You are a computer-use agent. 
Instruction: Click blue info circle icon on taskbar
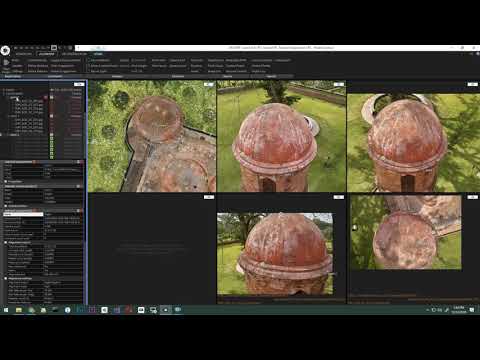tap(68, 310)
